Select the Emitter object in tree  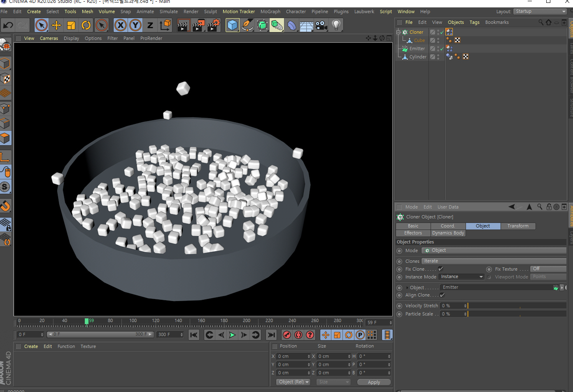pyautogui.click(x=417, y=49)
